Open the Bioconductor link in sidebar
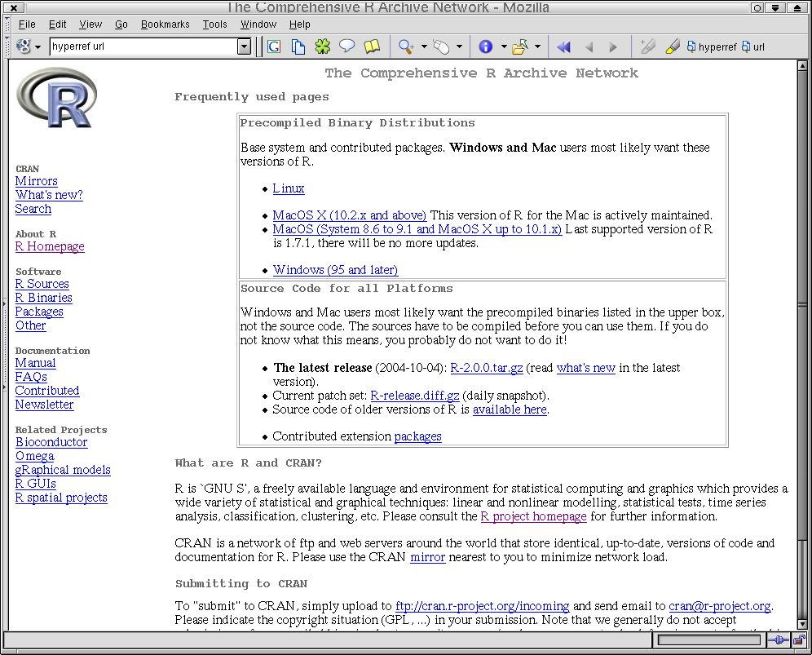The image size is (812, 655). click(x=51, y=442)
